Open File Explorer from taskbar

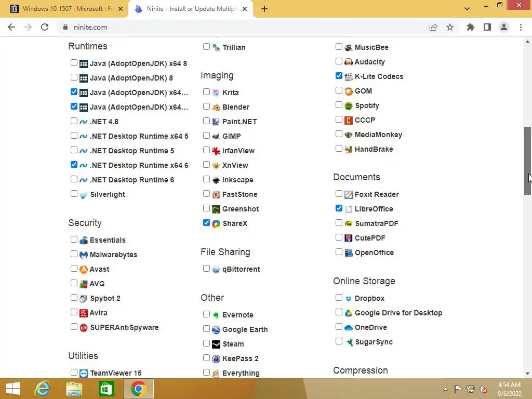(x=74, y=389)
